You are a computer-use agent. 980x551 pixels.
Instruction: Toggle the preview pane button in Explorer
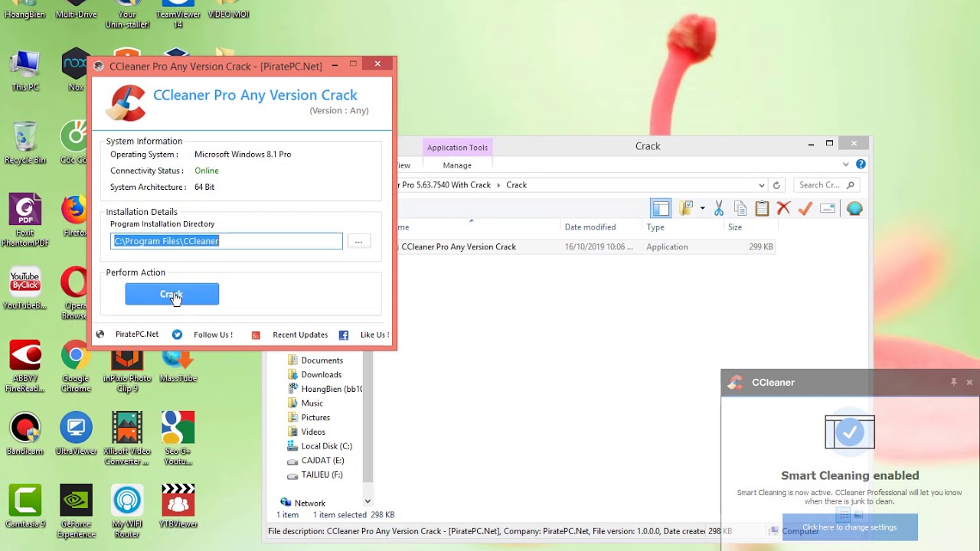click(661, 208)
